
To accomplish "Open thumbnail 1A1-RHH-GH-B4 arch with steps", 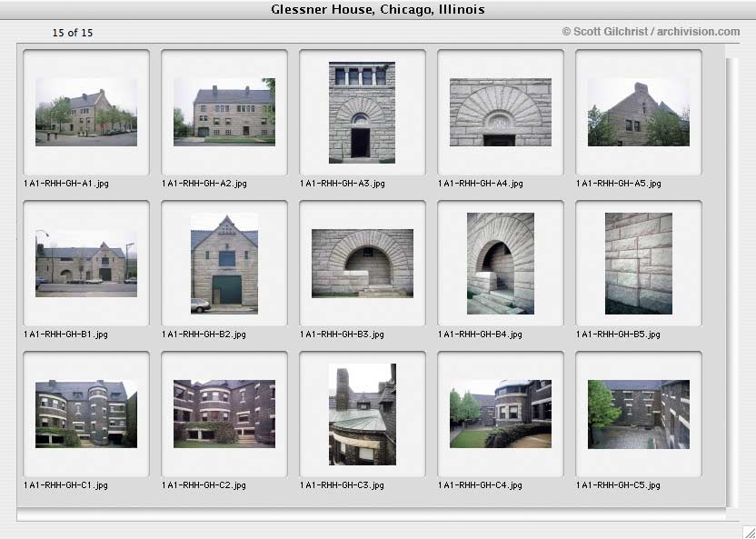I will pos(501,264).
